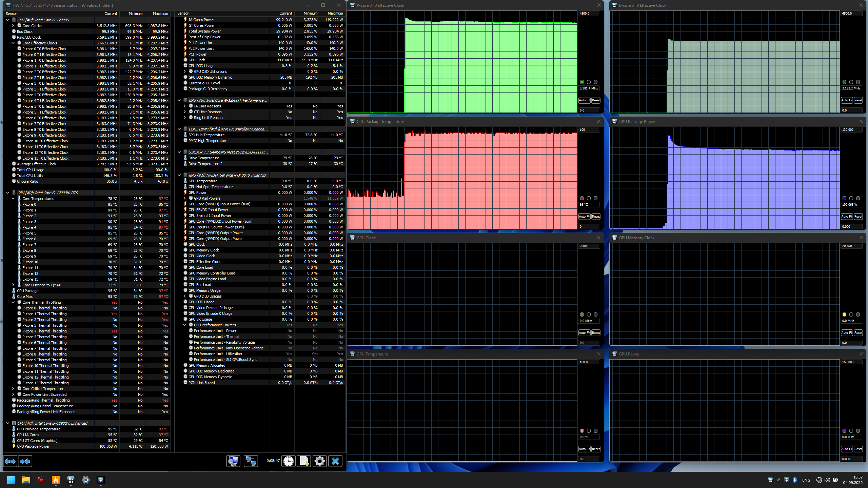Select first radio button in CPU Package Temperature graph
Viewport: 868px width, 488px height.
click(x=582, y=198)
